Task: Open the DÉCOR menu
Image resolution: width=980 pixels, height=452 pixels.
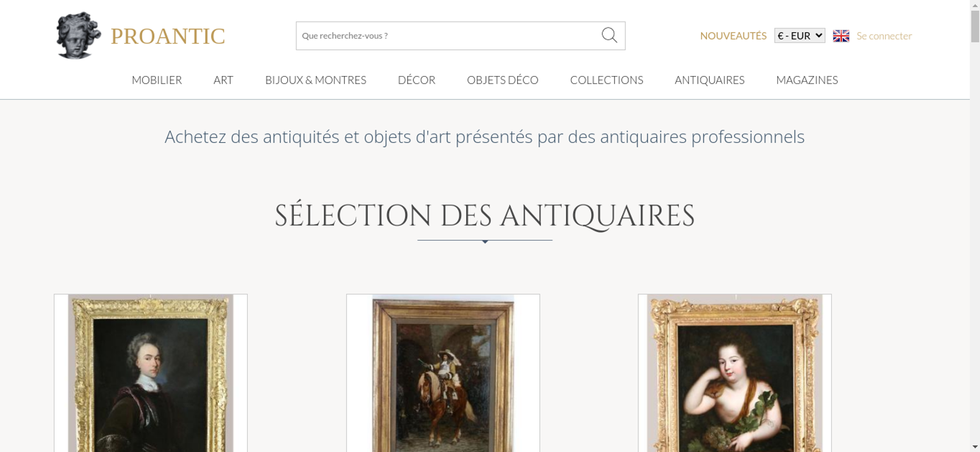Action: [x=416, y=80]
